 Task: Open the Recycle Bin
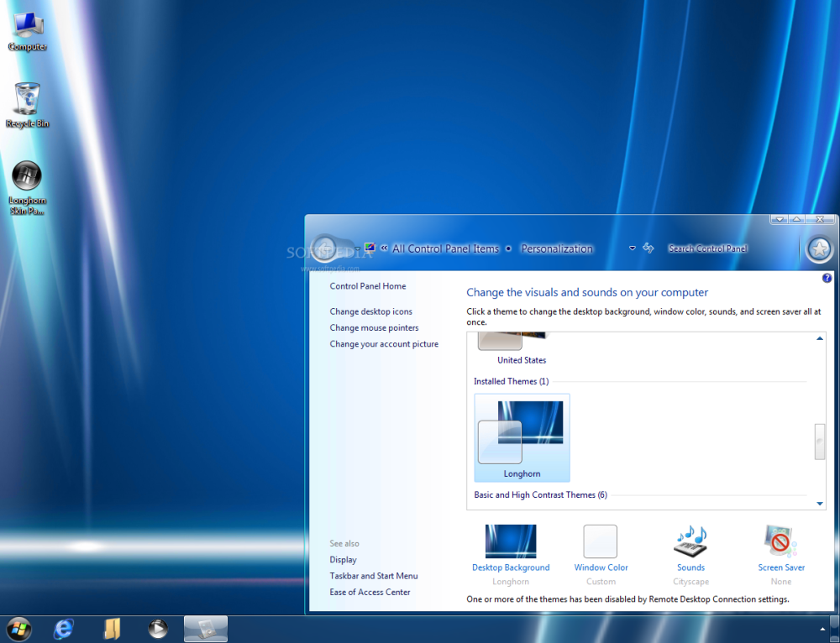tap(26, 97)
